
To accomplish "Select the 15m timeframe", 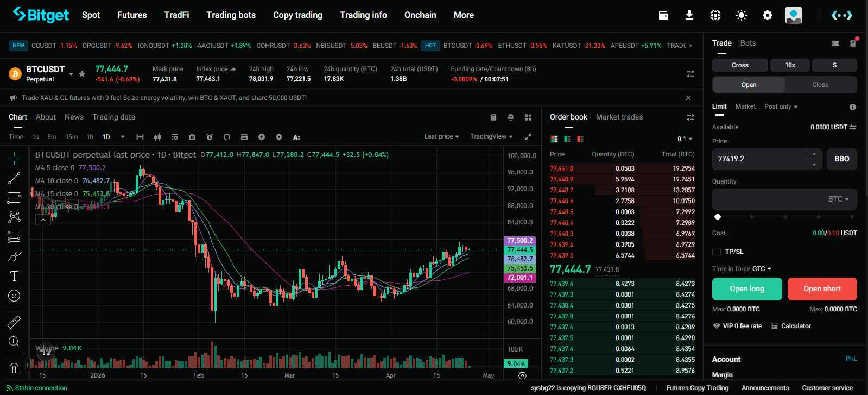I will tap(72, 137).
